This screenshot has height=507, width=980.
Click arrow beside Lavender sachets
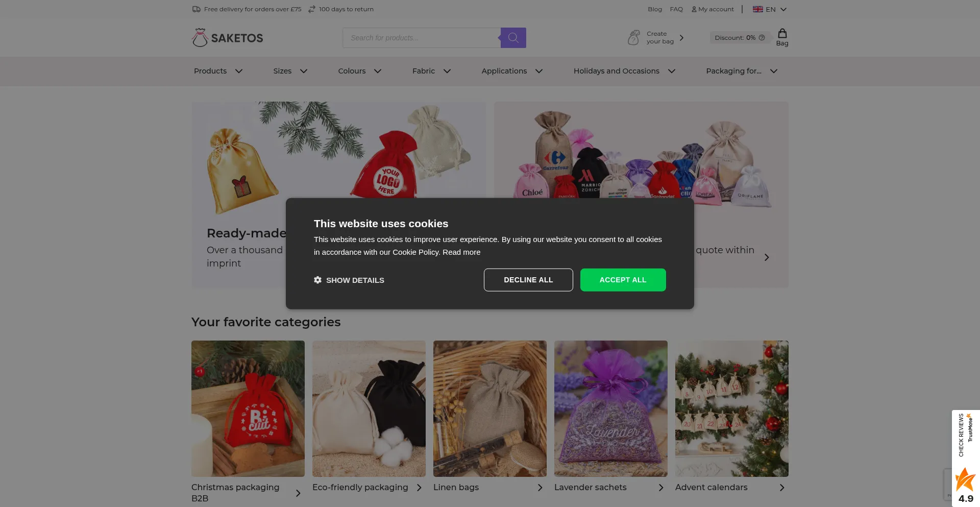[x=661, y=488]
